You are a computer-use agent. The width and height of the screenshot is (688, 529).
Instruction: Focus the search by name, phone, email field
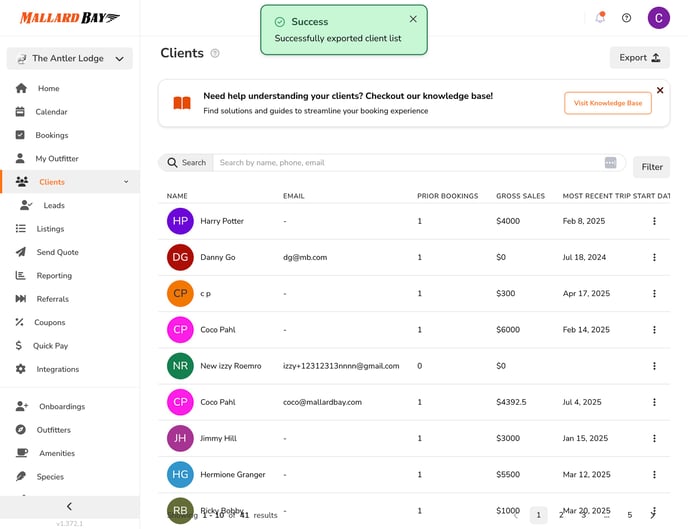[410, 163]
